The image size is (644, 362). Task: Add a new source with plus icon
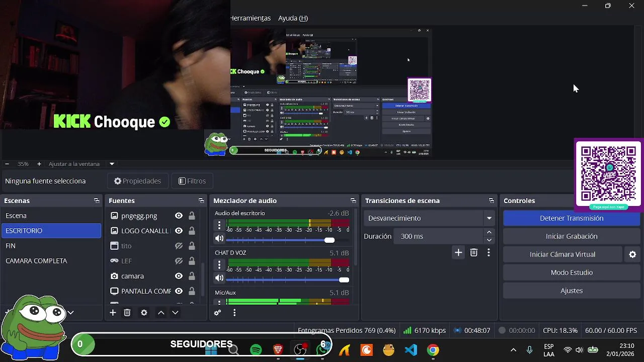[113, 313]
